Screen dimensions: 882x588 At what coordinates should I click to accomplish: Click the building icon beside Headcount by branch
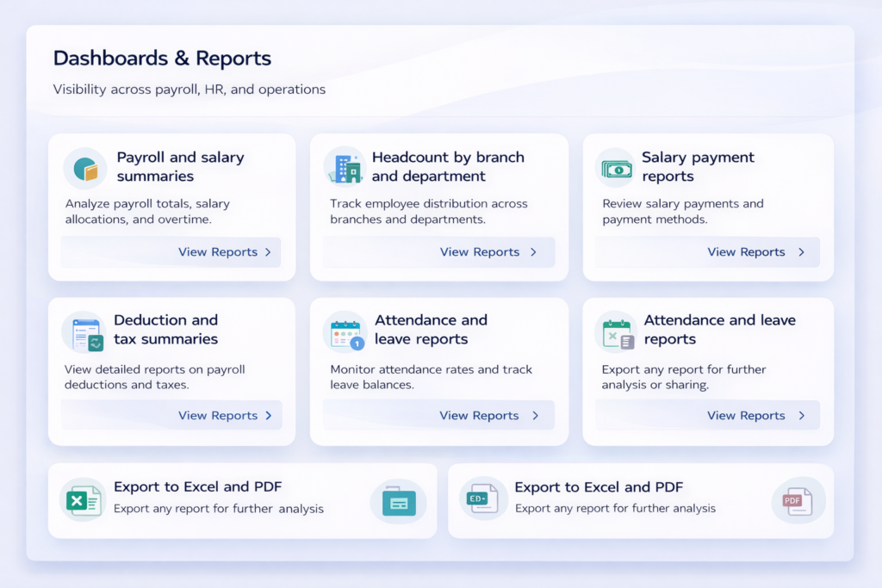coord(345,168)
